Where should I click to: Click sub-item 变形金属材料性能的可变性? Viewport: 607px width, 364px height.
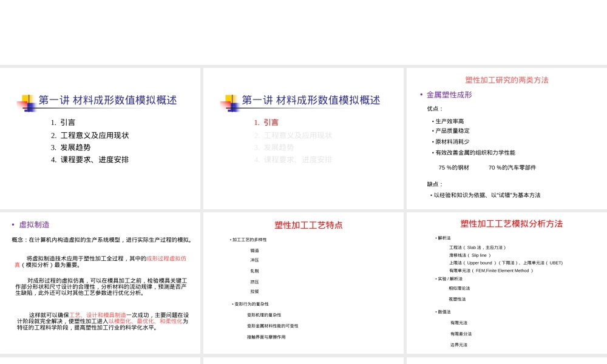click(273, 326)
